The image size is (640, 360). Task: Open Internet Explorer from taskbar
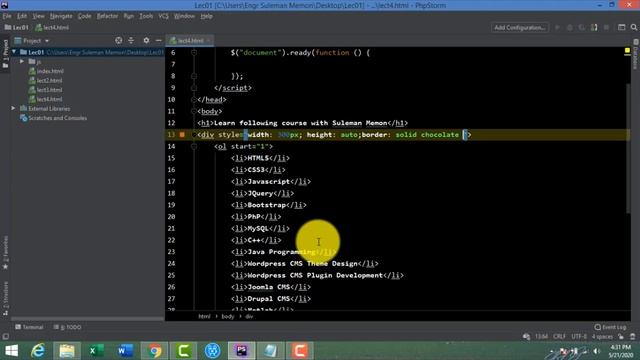pos(38,351)
